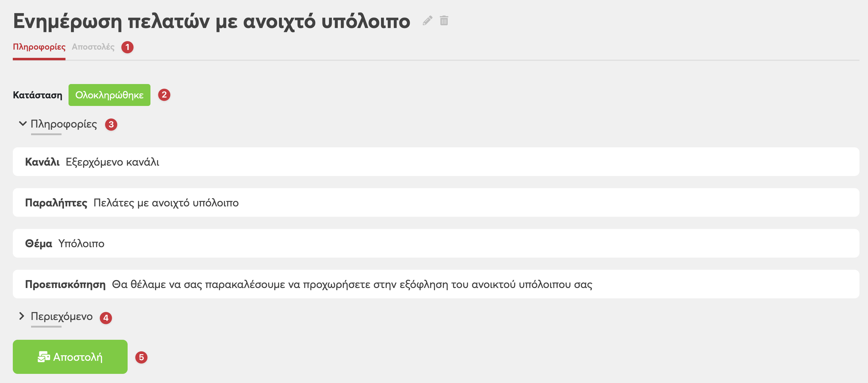The image size is (868, 383).
Task: Switch to the Αποστολές tab
Action: click(93, 47)
